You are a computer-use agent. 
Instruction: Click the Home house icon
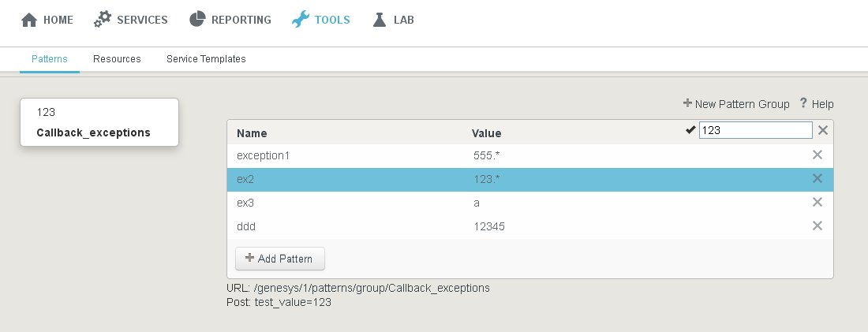pyautogui.click(x=29, y=21)
